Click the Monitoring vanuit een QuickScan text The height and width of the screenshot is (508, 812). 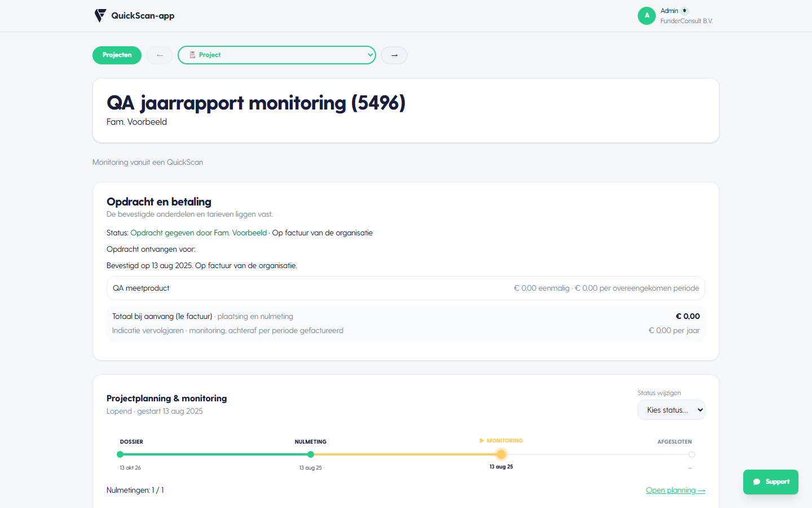pyautogui.click(x=148, y=163)
